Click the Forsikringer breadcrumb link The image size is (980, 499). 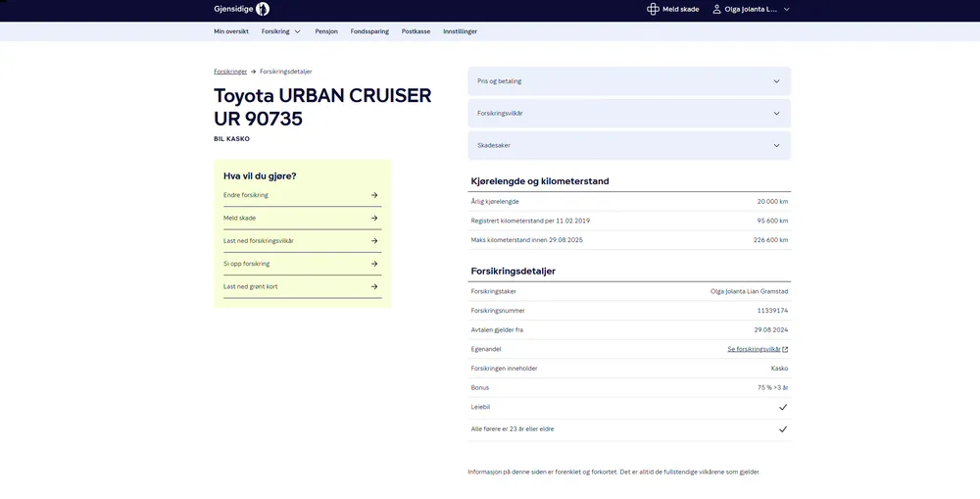pos(230,72)
